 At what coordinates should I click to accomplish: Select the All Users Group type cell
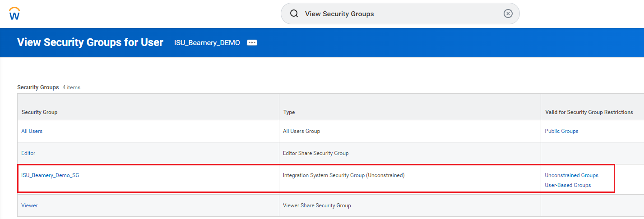pos(301,131)
